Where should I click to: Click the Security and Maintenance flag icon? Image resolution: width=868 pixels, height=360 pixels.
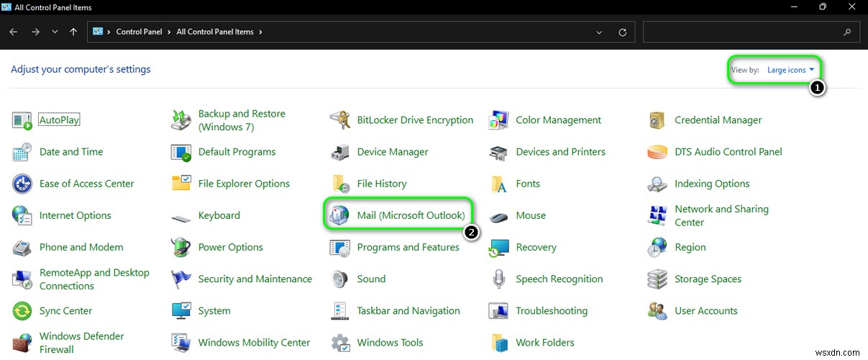(181, 279)
